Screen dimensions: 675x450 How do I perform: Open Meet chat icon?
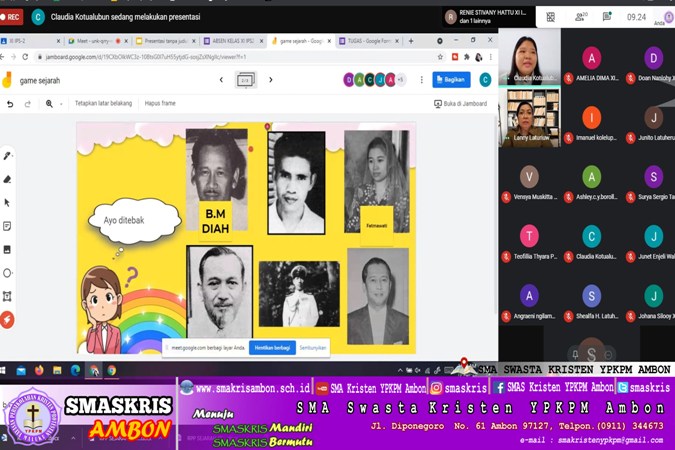607,17
